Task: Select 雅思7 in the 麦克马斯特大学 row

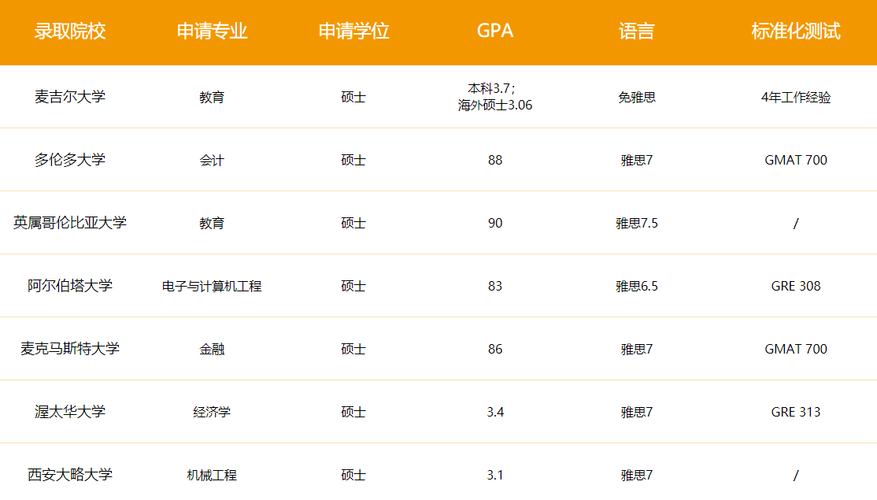Action: click(x=636, y=350)
